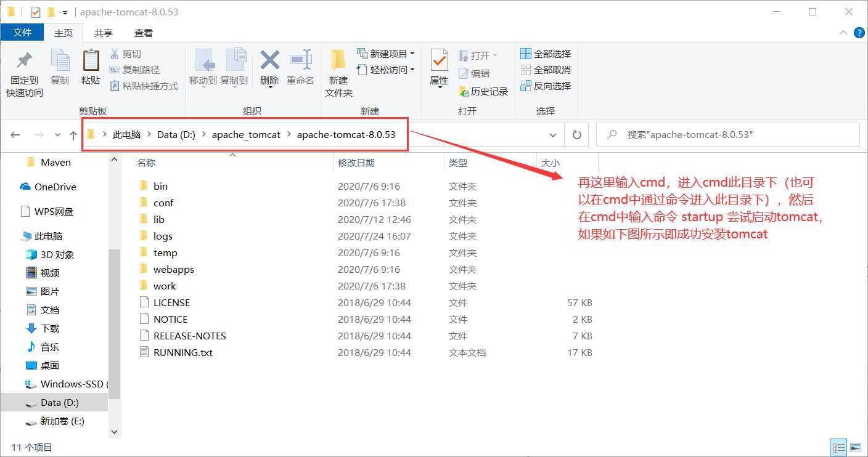Click New folder (新建文件夹) icon
The image size is (868, 457).
pos(338,60)
